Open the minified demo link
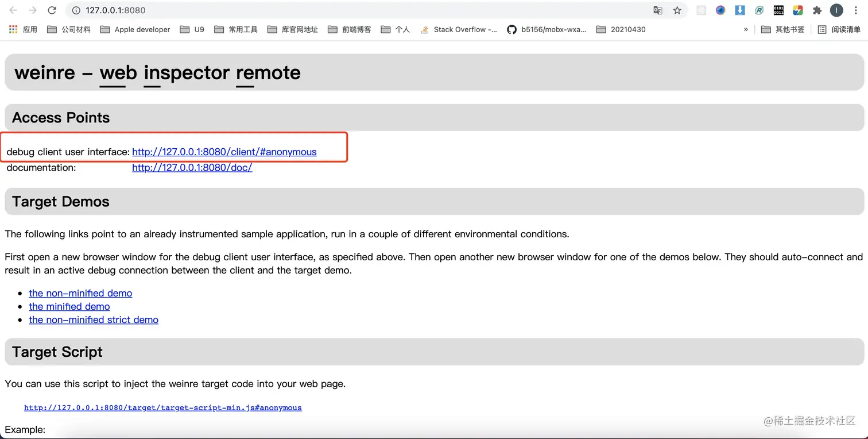The image size is (868, 439). click(x=69, y=306)
